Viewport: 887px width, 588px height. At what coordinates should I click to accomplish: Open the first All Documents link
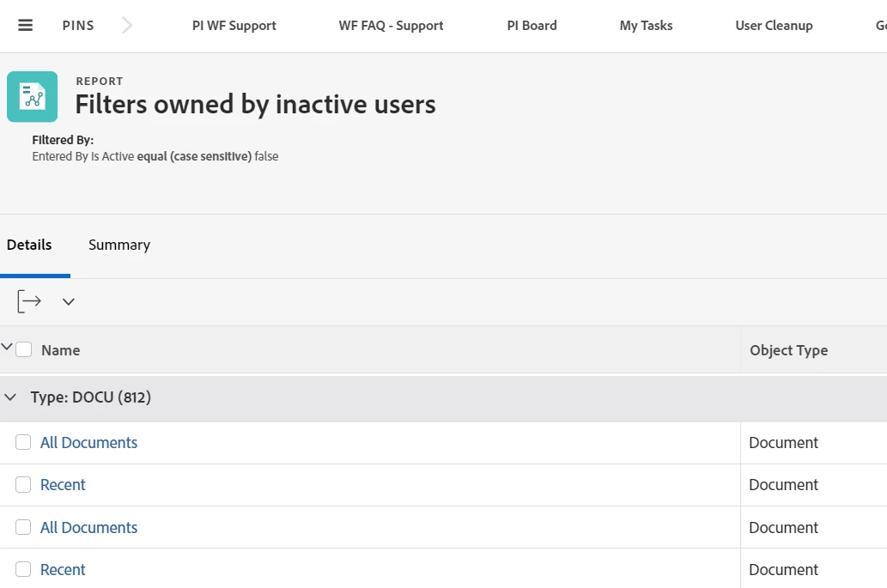(x=88, y=442)
